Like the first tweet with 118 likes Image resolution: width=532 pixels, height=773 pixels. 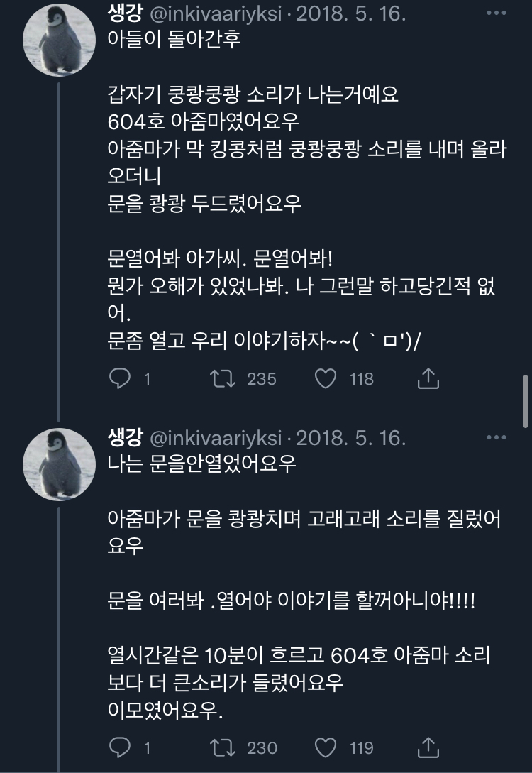326,379
